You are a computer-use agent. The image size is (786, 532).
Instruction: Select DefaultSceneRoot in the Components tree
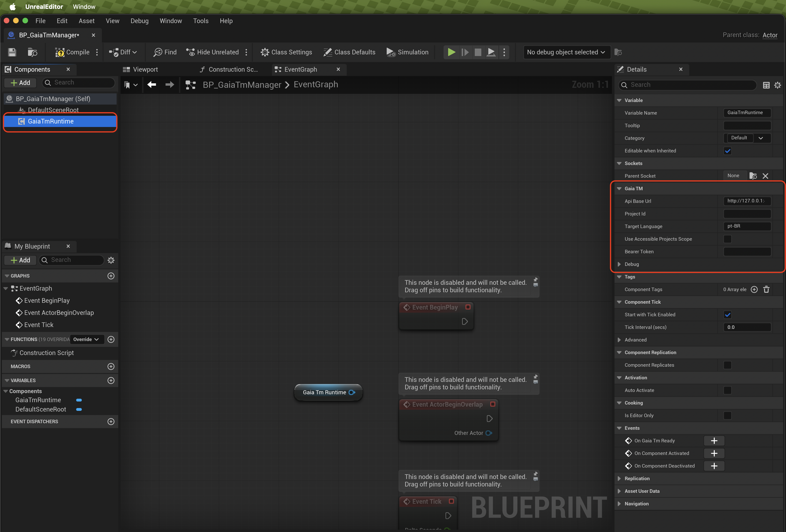coord(53,110)
